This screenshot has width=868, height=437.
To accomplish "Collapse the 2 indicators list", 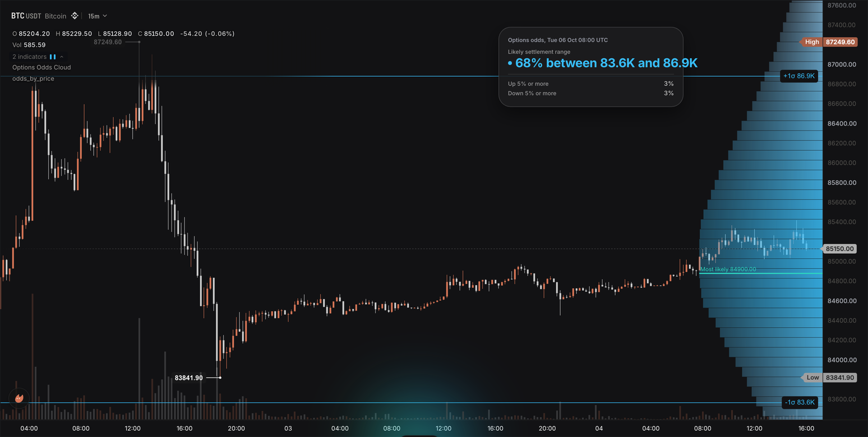I will point(62,57).
